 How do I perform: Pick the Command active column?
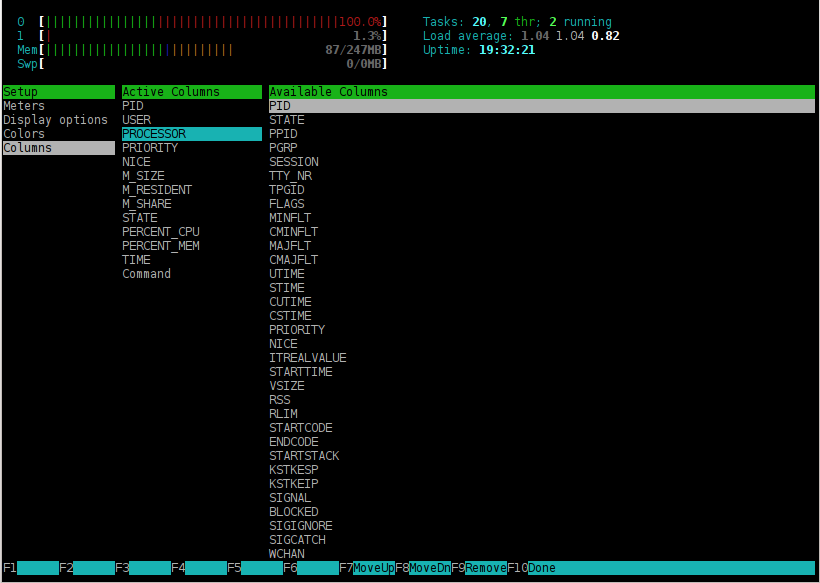(147, 274)
